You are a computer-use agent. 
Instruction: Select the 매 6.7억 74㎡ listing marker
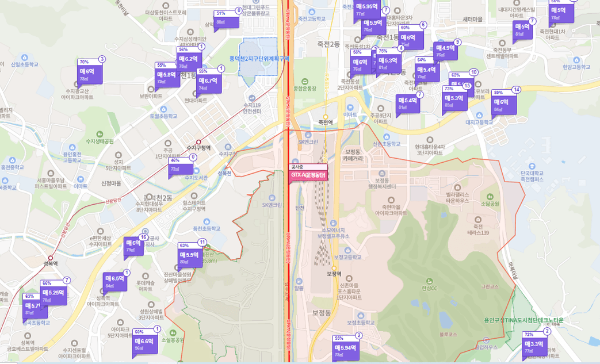click(x=209, y=81)
